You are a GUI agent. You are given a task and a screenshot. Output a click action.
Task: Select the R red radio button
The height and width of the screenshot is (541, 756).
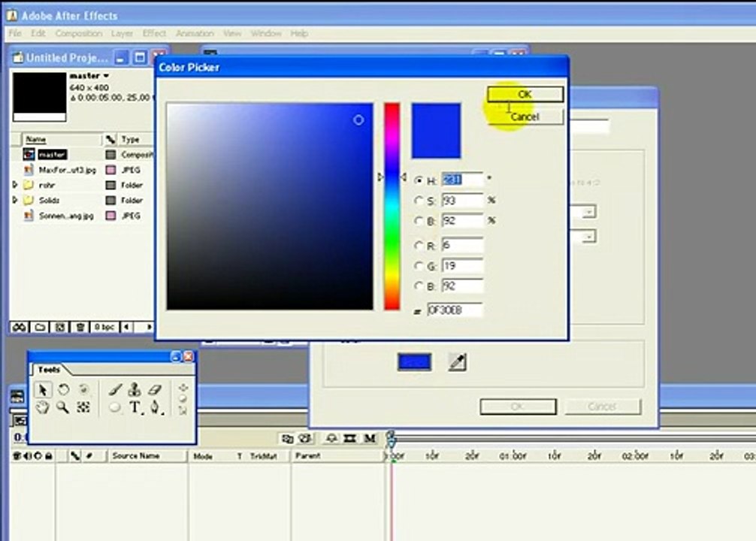tap(419, 246)
